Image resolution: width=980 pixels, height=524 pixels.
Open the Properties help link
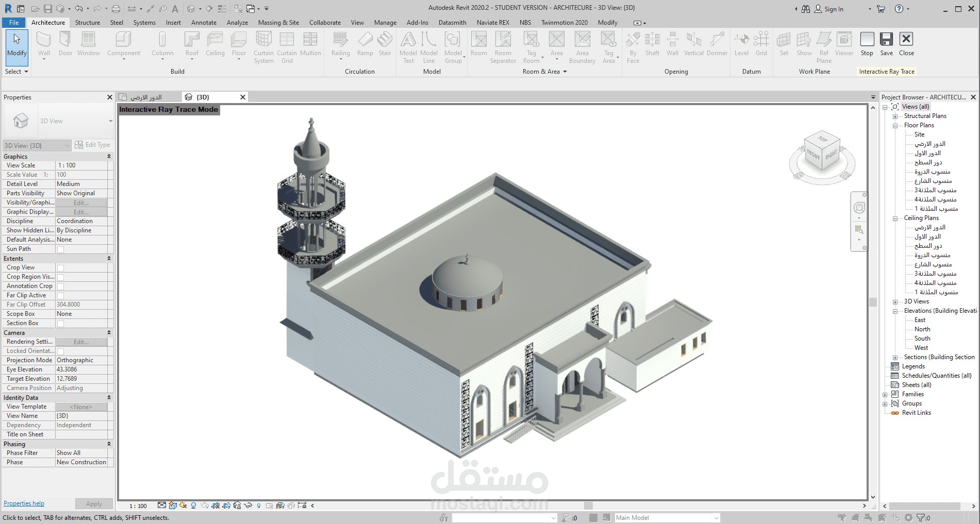click(24, 503)
